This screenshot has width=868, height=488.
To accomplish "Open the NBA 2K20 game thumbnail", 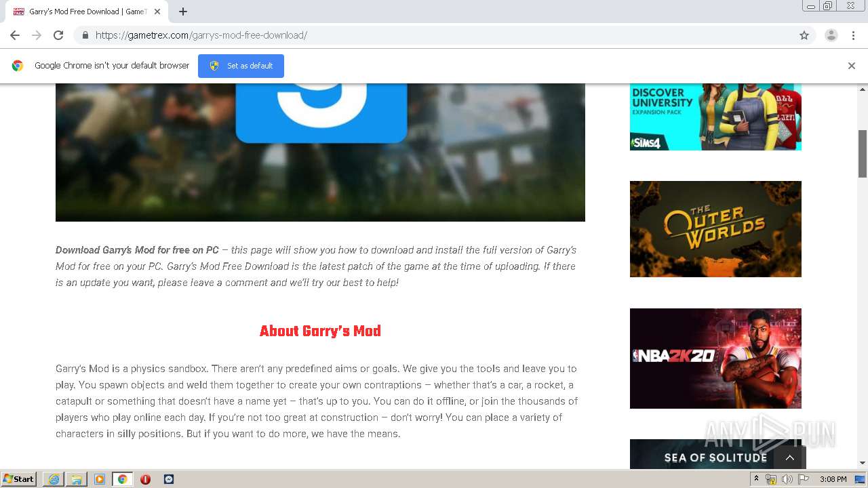I will click(x=715, y=359).
